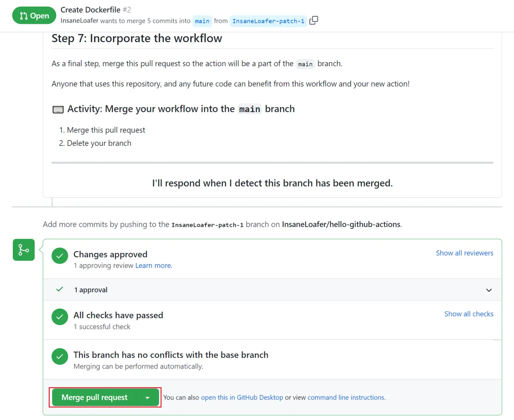The height and width of the screenshot is (420, 514).
Task: Expand the 1 approval section
Action: coord(91,290)
